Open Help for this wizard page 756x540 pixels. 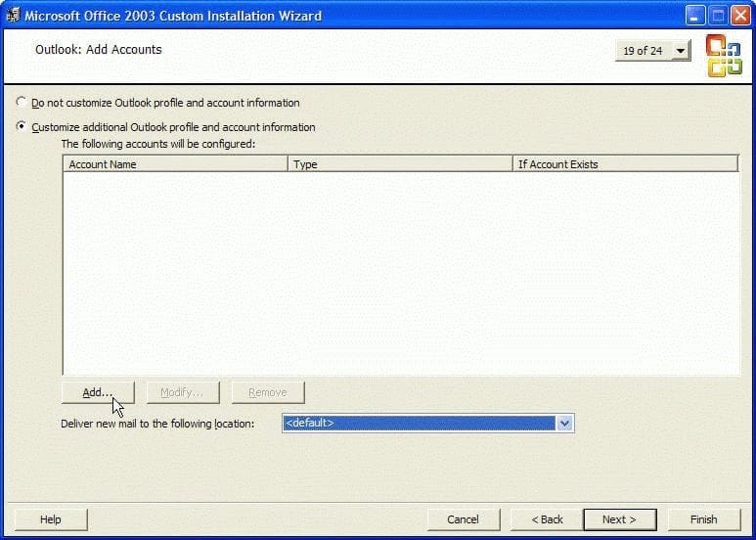tap(51, 519)
